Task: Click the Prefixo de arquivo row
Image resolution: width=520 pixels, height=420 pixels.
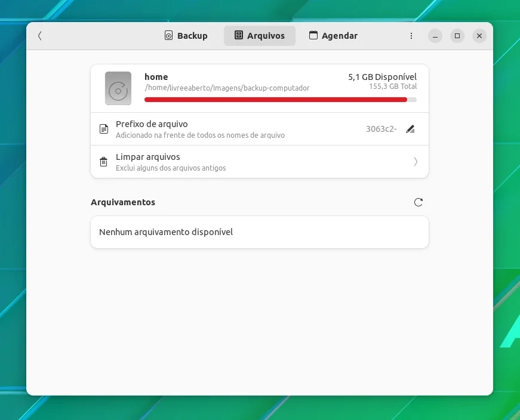Action: click(x=260, y=129)
